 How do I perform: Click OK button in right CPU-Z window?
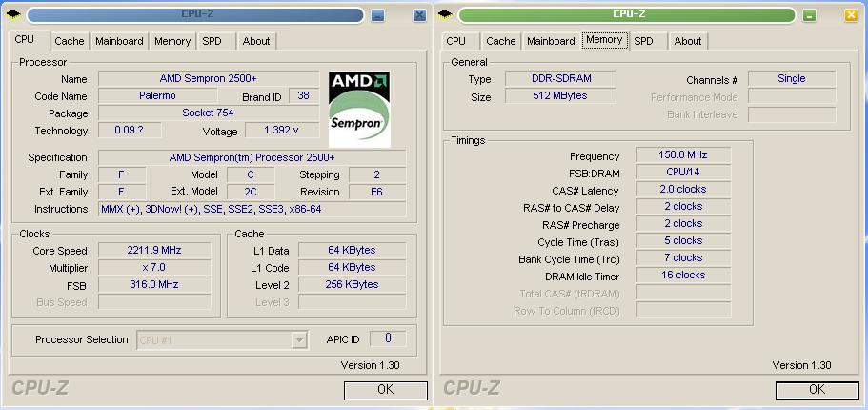pos(818,389)
